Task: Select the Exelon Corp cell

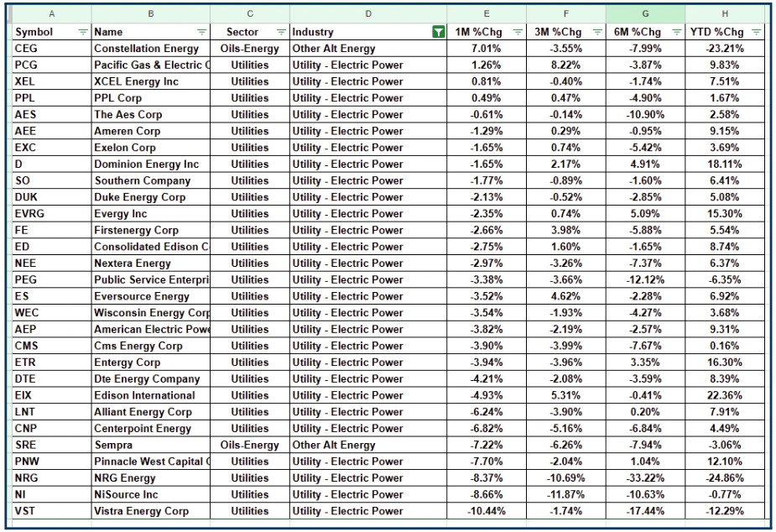Action: tap(151, 148)
